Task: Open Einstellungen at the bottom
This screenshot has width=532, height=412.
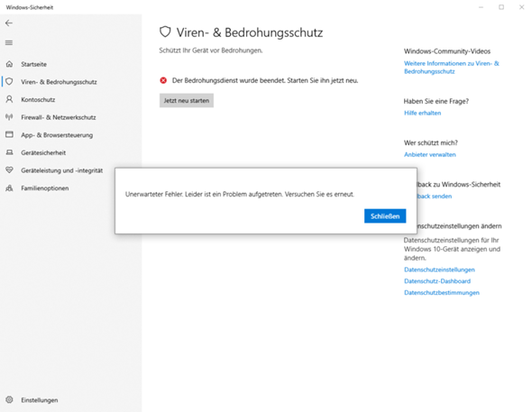Action: pos(40,400)
